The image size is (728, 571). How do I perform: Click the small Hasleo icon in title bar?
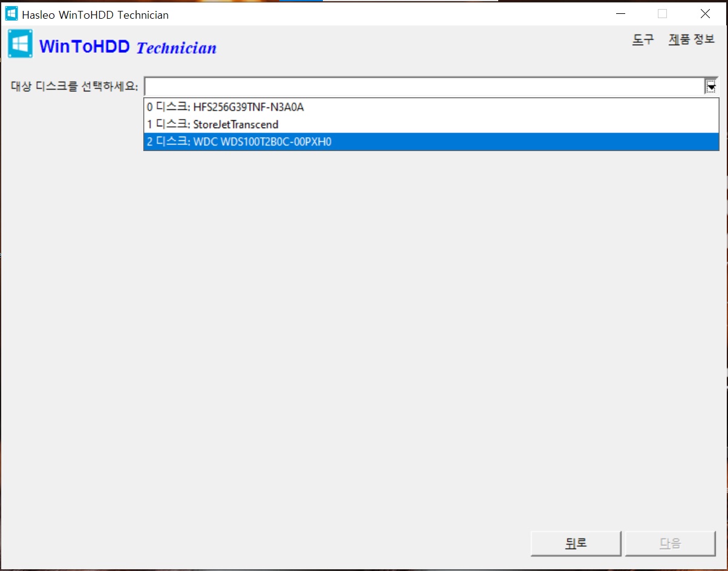pos(11,14)
